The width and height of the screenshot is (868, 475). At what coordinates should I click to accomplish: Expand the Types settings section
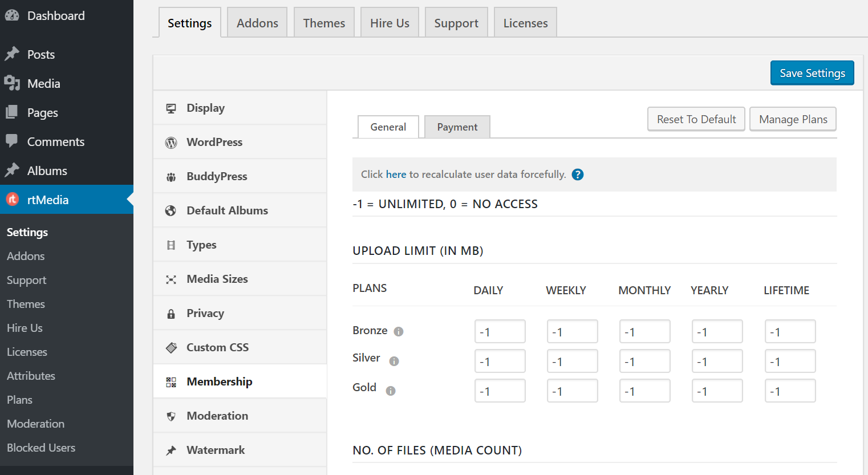(x=201, y=244)
